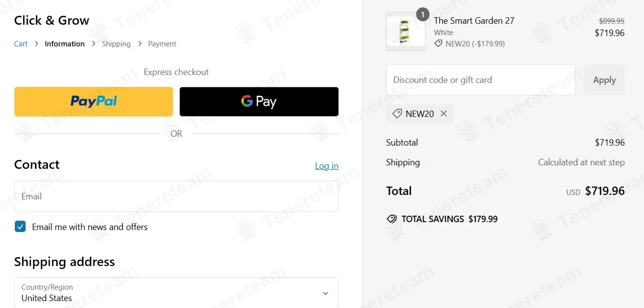
Task: Click the Total Savings tag icon
Action: pyautogui.click(x=392, y=219)
